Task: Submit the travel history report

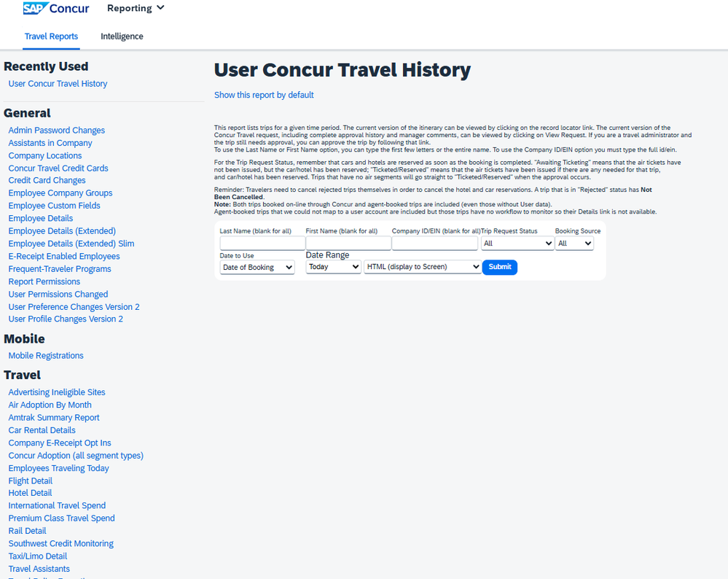Action: [x=500, y=267]
